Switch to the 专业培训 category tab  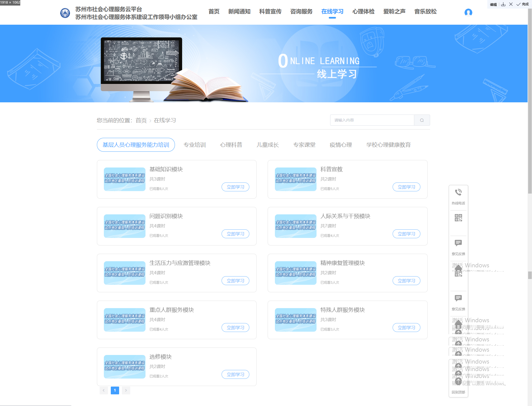[194, 145]
